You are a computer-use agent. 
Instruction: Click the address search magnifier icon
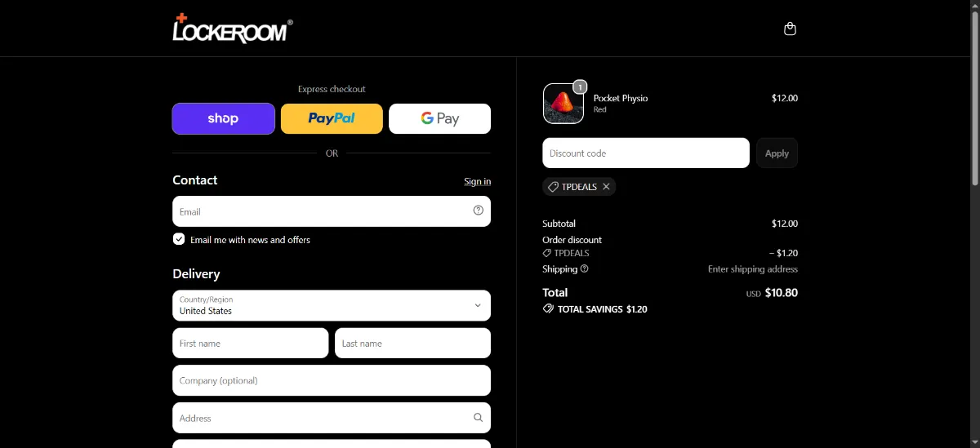coord(479,418)
